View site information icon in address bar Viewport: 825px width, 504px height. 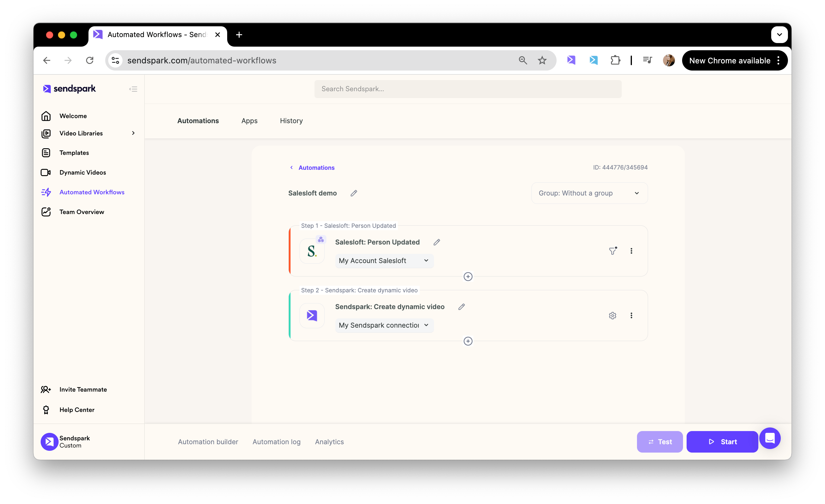(115, 60)
